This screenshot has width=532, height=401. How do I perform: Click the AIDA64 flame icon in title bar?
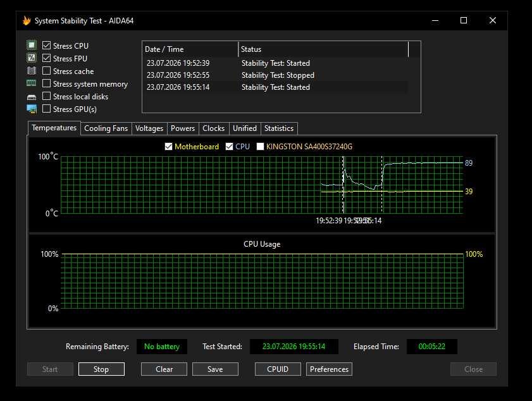click(27, 21)
